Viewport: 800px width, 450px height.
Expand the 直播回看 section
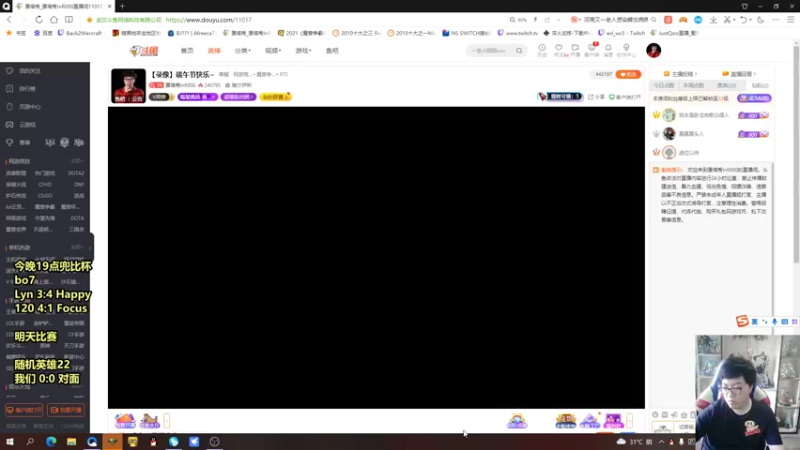(x=739, y=74)
